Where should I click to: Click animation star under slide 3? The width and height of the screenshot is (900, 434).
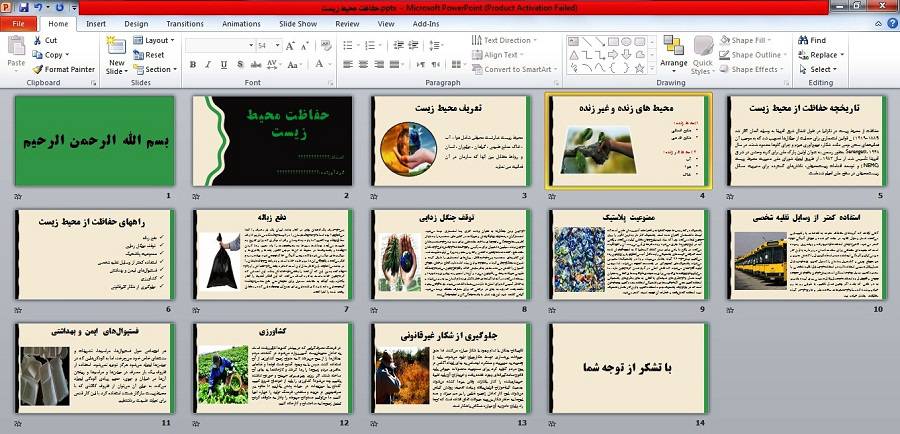[x=374, y=196]
